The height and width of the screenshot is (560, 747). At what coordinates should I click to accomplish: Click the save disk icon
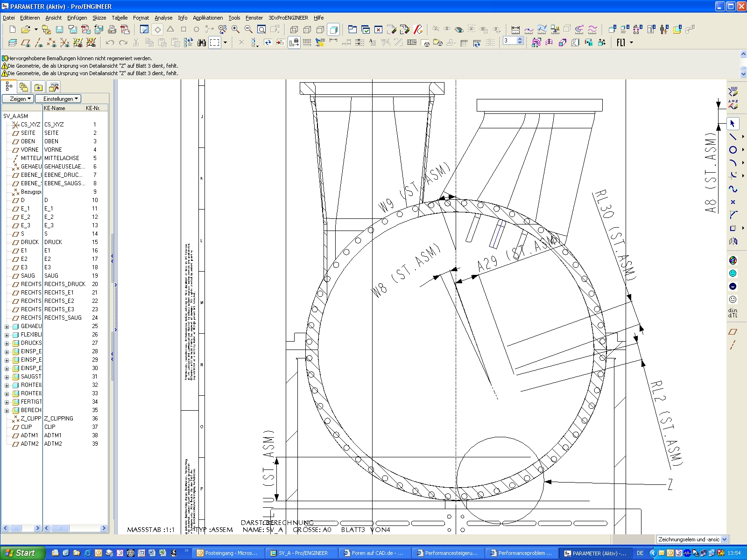(x=59, y=29)
